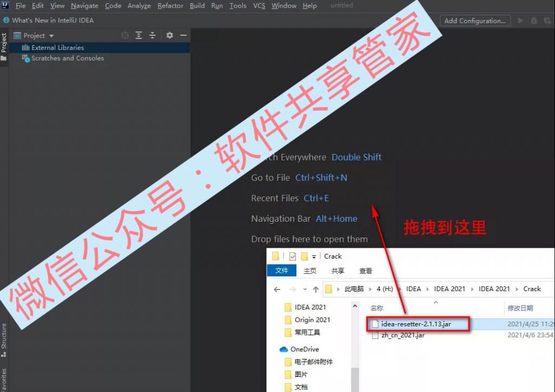
Task: Sort files by 名称 column header
Action: click(x=377, y=308)
